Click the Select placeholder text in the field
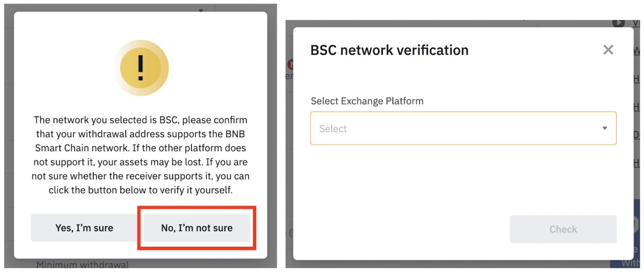 pos(333,129)
